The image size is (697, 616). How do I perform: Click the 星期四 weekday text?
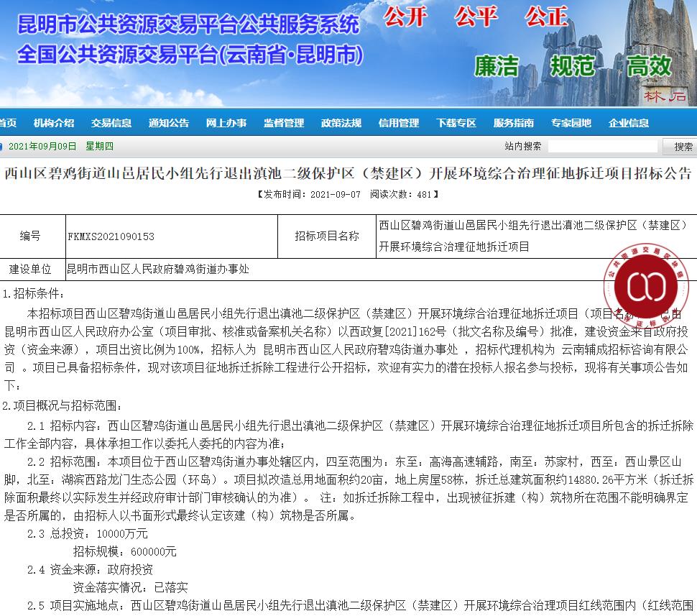pos(100,147)
